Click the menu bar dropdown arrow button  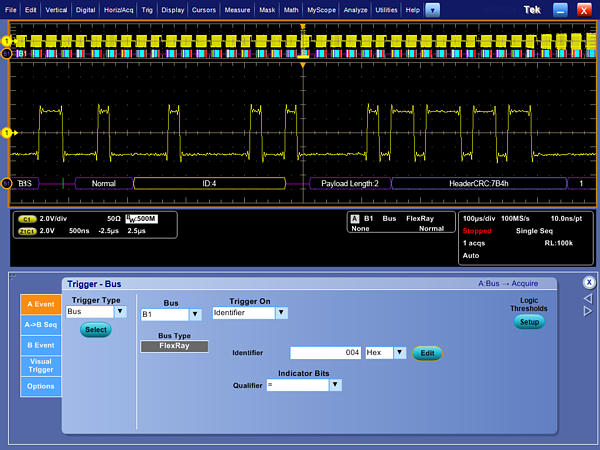coord(432,9)
